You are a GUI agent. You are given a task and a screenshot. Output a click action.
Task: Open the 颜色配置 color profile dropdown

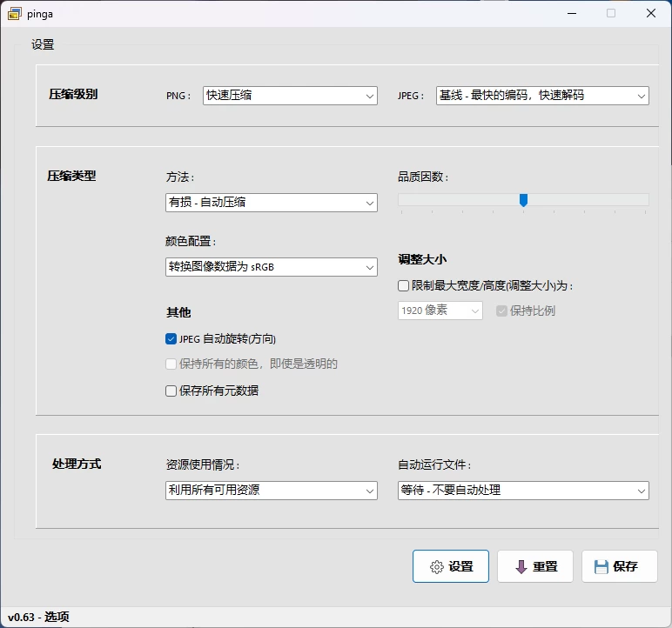click(x=272, y=267)
